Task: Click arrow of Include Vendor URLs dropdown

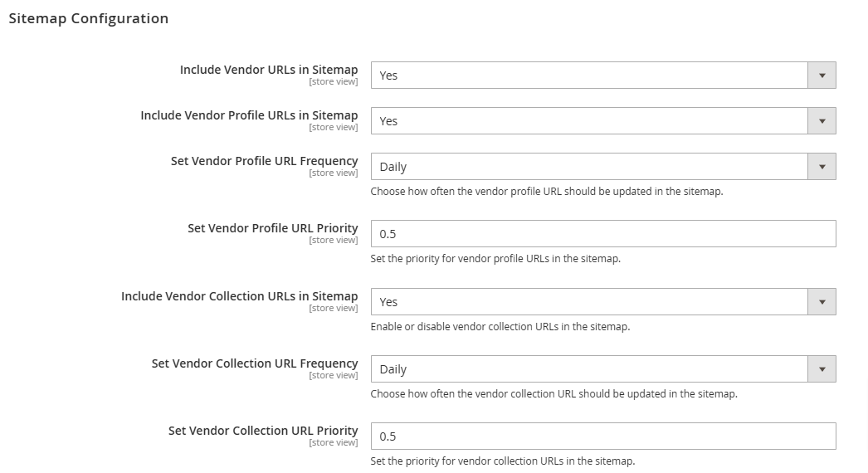Action: point(822,76)
